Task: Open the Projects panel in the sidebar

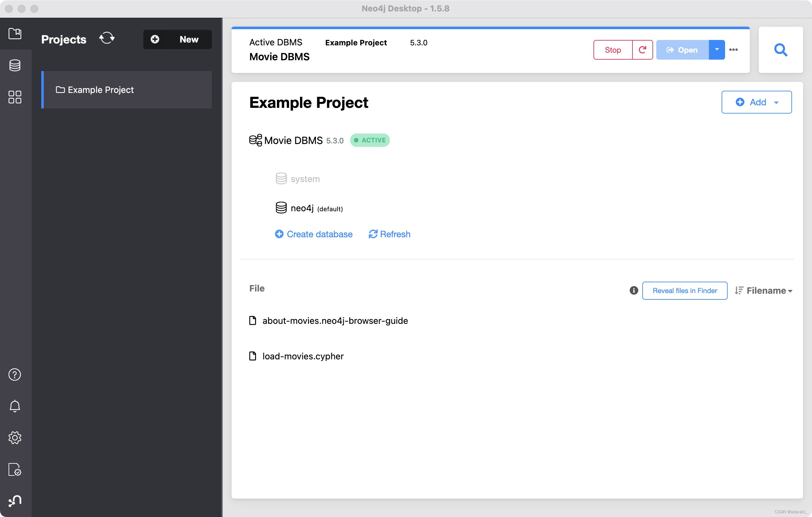Action: tap(15, 33)
